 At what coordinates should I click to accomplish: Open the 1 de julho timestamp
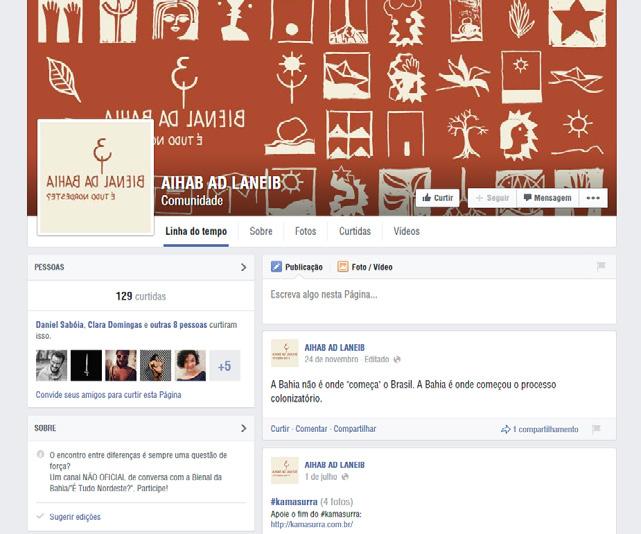coord(321,477)
